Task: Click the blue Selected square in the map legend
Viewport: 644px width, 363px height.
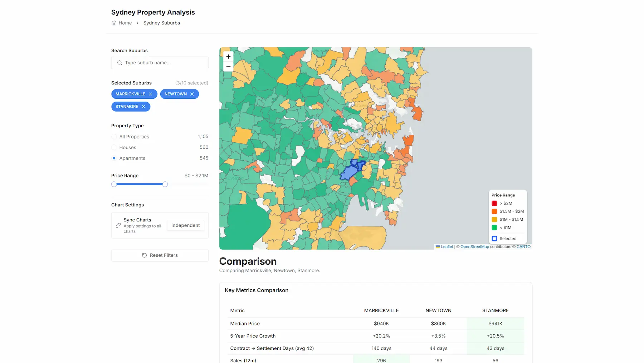Action: point(494,238)
